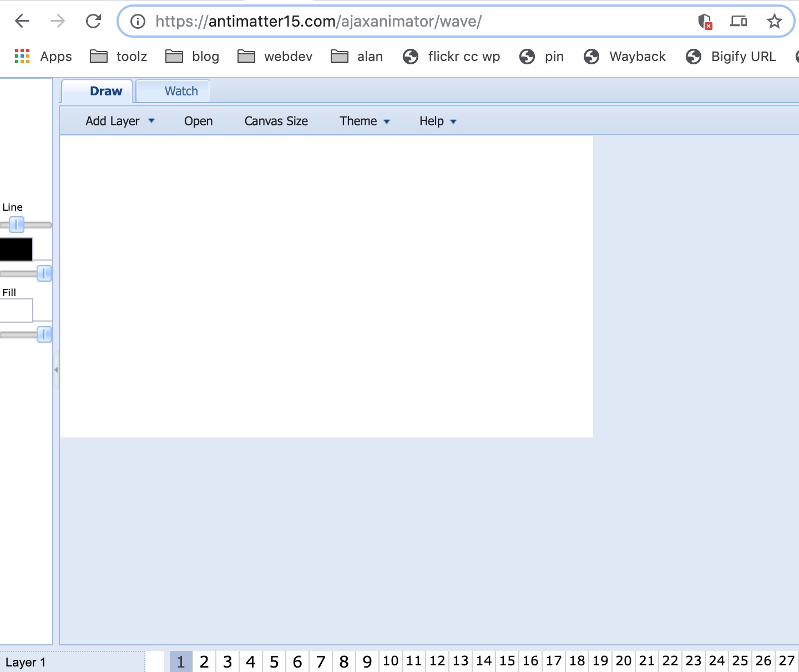799x672 pixels.
Task: Switch to the Watch tab
Action: pos(181,91)
